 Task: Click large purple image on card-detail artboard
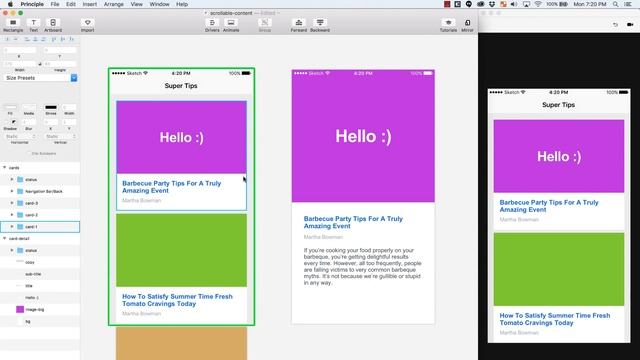[x=363, y=136]
